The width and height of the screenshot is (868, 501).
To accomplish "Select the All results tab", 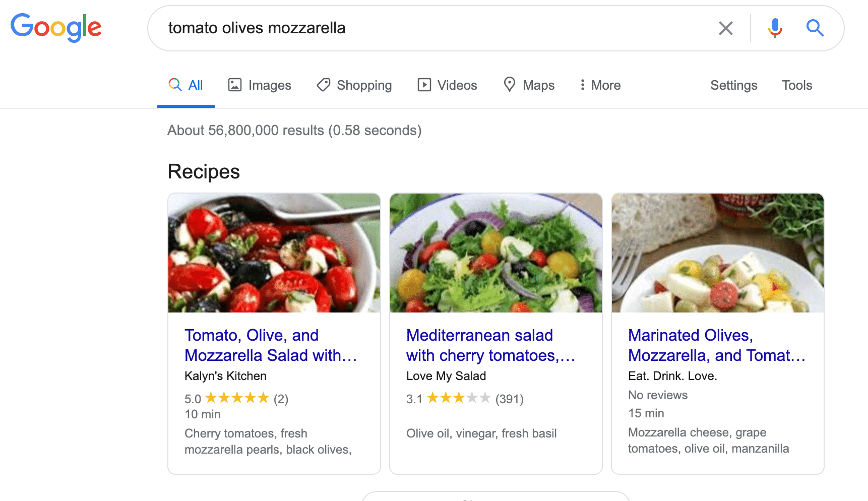I will click(x=186, y=85).
